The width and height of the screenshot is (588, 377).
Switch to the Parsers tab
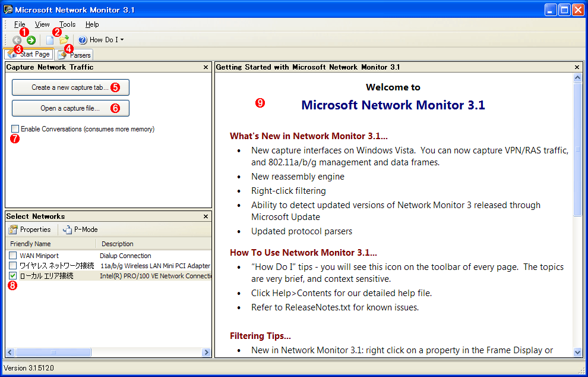click(x=74, y=55)
